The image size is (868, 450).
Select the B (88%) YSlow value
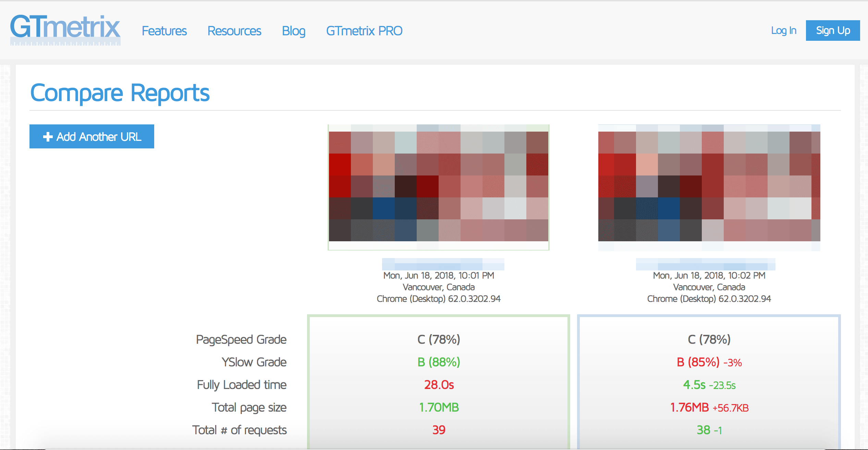point(439,362)
